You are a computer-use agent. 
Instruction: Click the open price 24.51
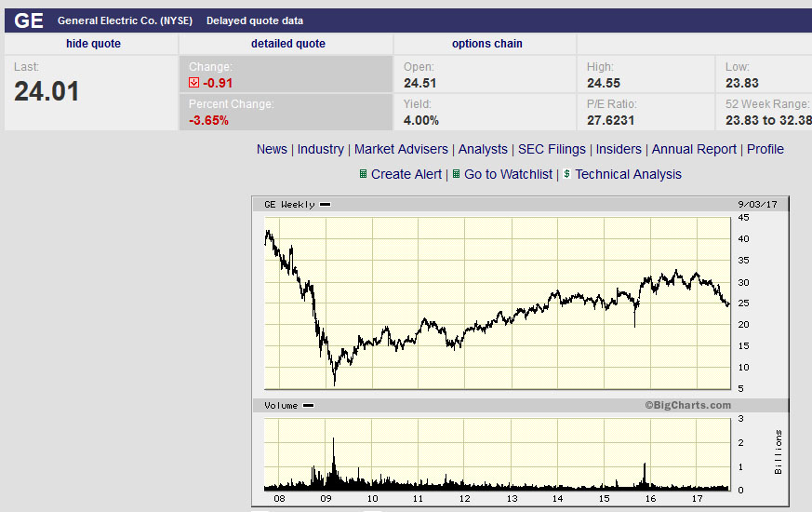420,83
